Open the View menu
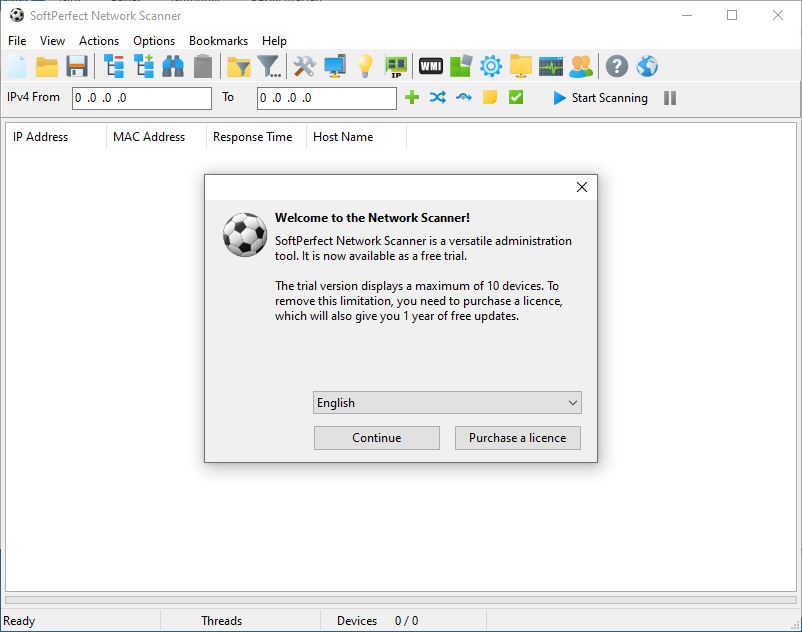The width and height of the screenshot is (802, 632). (x=52, y=41)
